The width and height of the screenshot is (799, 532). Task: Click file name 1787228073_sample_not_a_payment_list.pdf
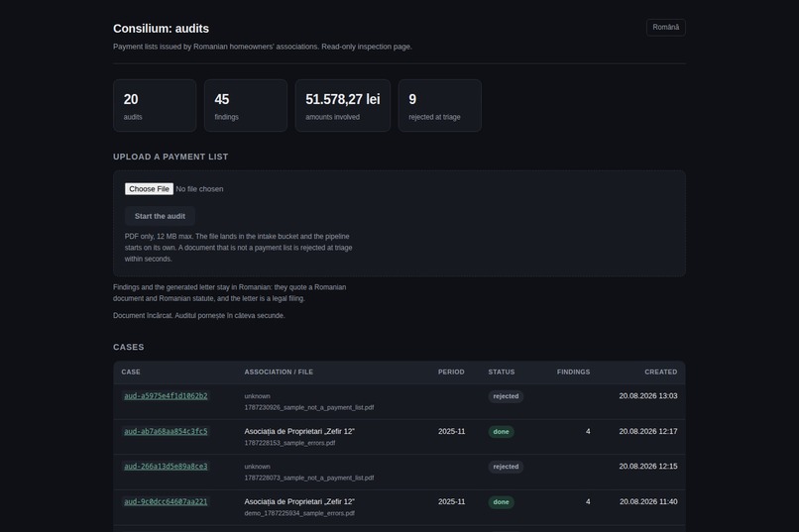(309, 479)
